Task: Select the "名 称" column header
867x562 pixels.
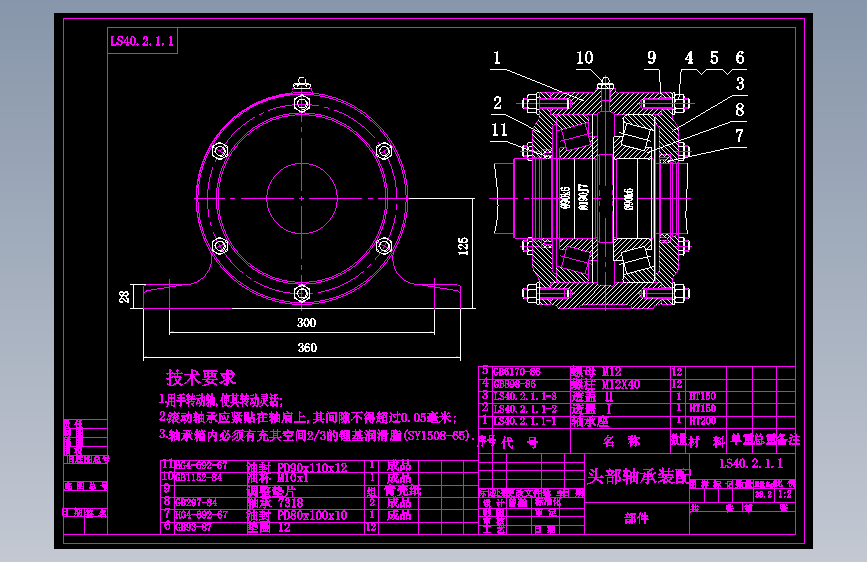Action: (x=621, y=441)
